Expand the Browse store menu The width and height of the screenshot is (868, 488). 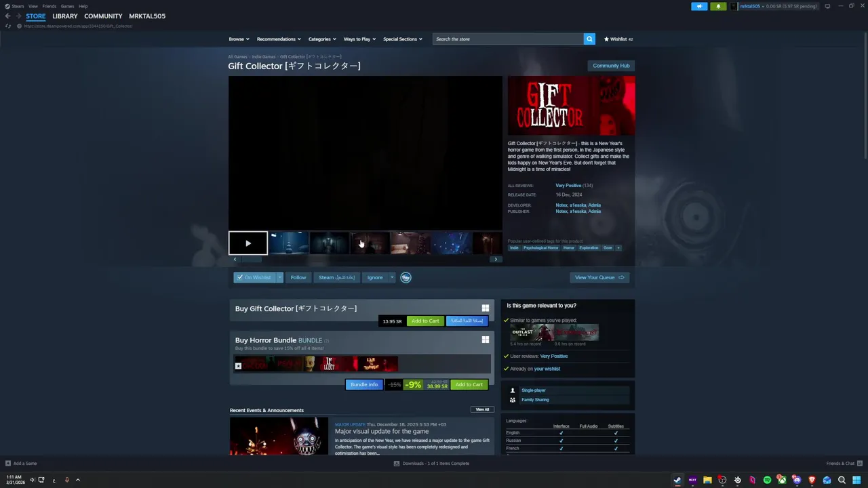[239, 39]
